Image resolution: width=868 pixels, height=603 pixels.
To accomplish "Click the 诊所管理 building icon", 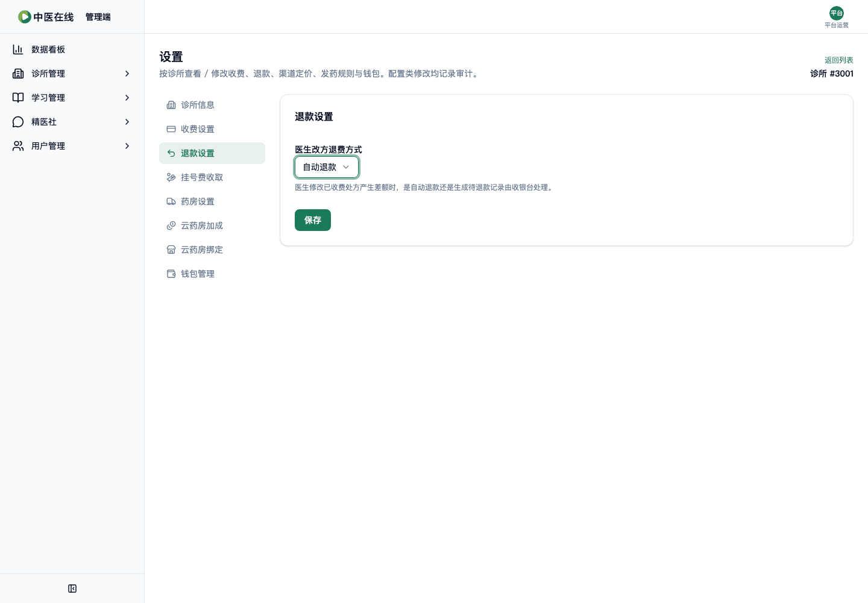I will pos(18,74).
